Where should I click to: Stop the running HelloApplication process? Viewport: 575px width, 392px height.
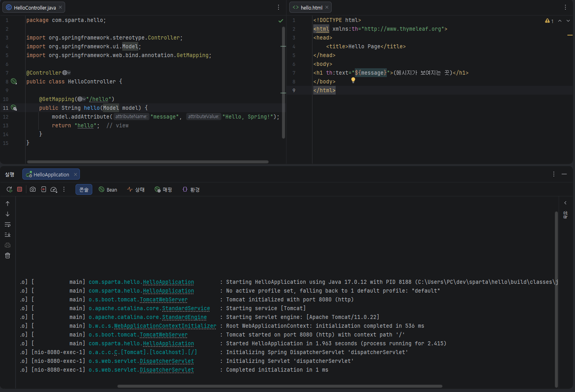click(x=20, y=189)
